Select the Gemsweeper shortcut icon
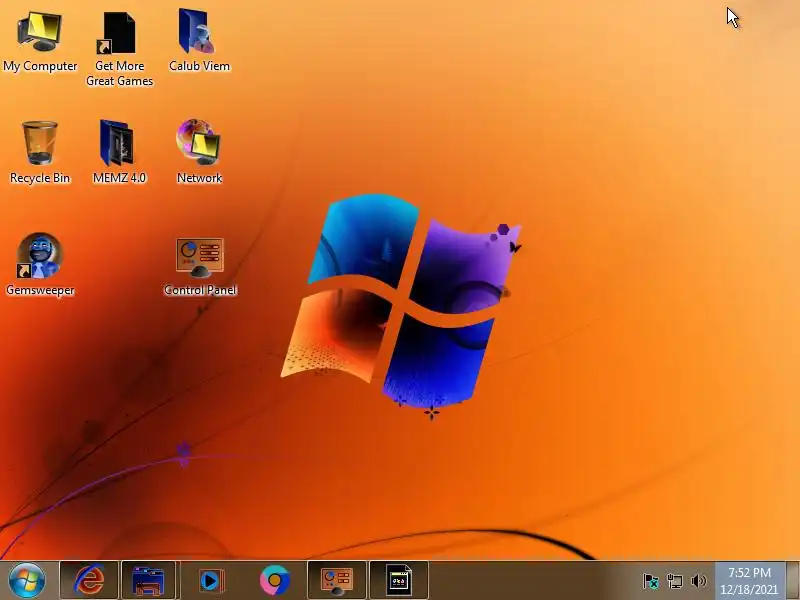 (40, 264)
